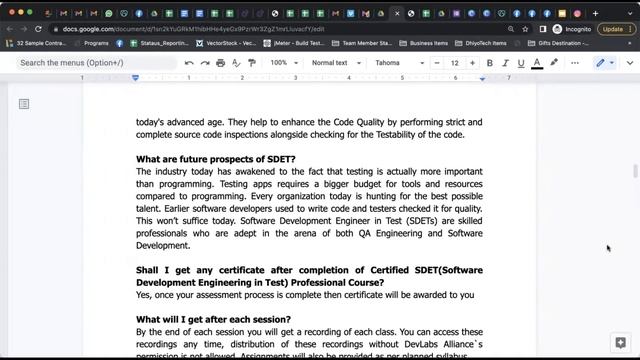Screen dimensions: 640x360
Task: Click the browser forward arrow
Action: pos(24,29)
